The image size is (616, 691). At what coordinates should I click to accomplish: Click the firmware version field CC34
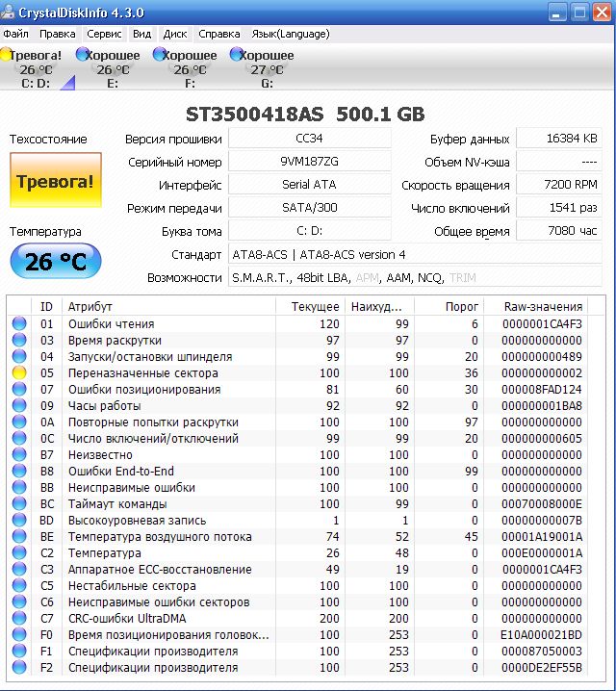pyautogui.click(x=309, y=139)
